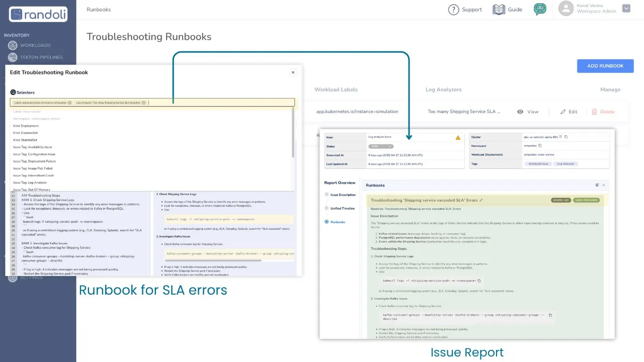Click the Log Analyzers column header
This screenshot has height=362, width=644.
[443, 89]
